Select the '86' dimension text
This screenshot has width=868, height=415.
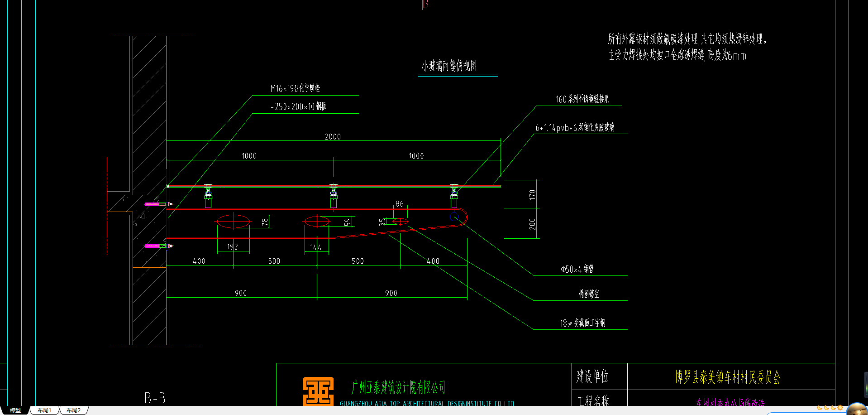click(399, 204)
